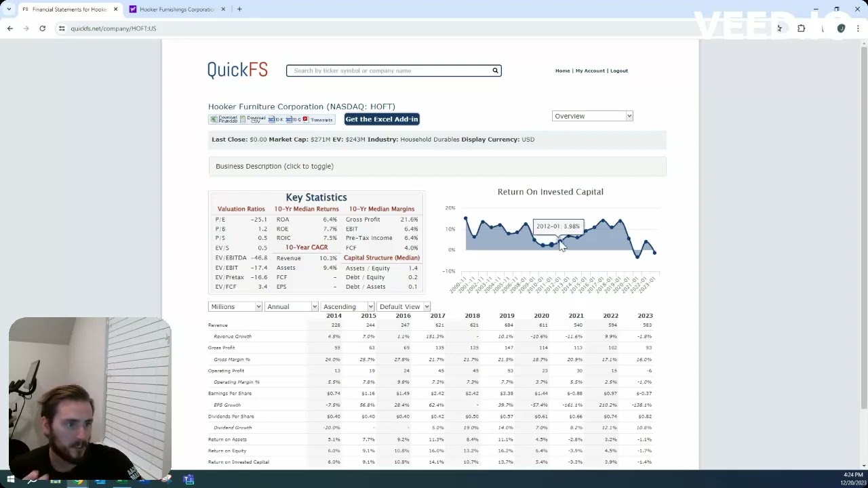This screenshot has height=488, width=868.
Task: Click the Gross Profit row label
Action: (221, 348)
